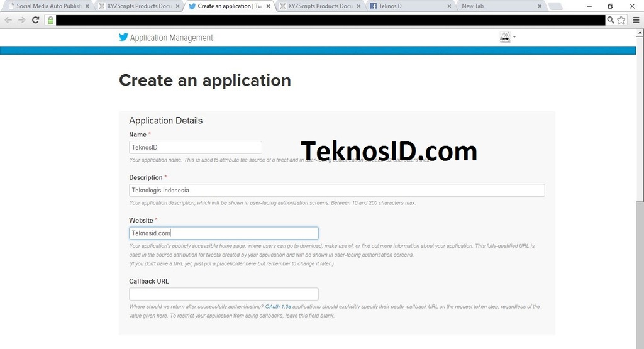Switch to first XYZScripts Products Docu tab

pyautogui.click(x=138, y=6)
